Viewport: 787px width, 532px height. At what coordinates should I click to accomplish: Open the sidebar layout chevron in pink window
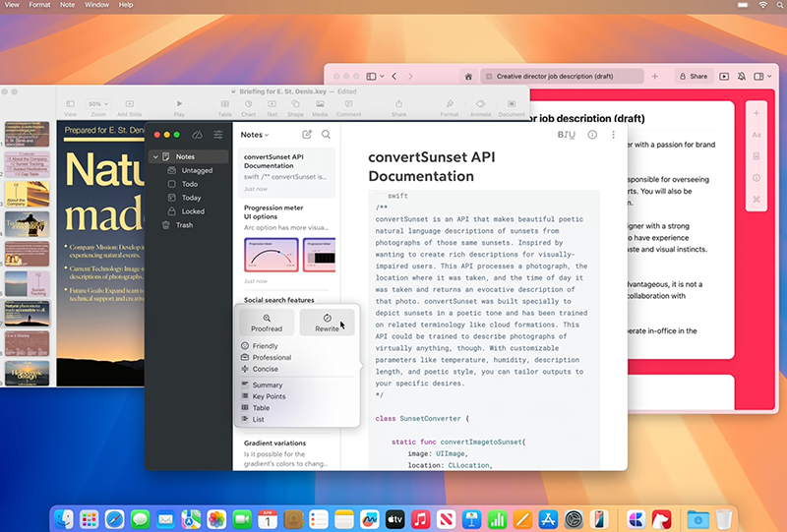tap(382, 77)
